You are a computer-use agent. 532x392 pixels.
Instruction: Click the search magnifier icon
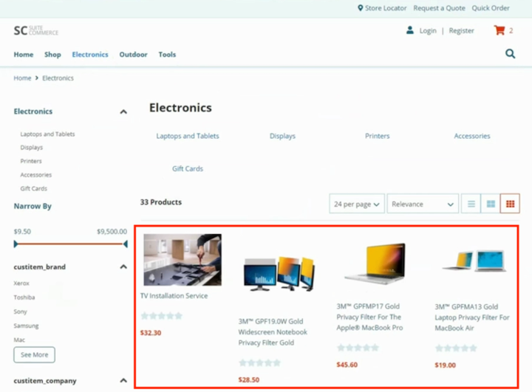pyautogui.click(x=511, y=54)
